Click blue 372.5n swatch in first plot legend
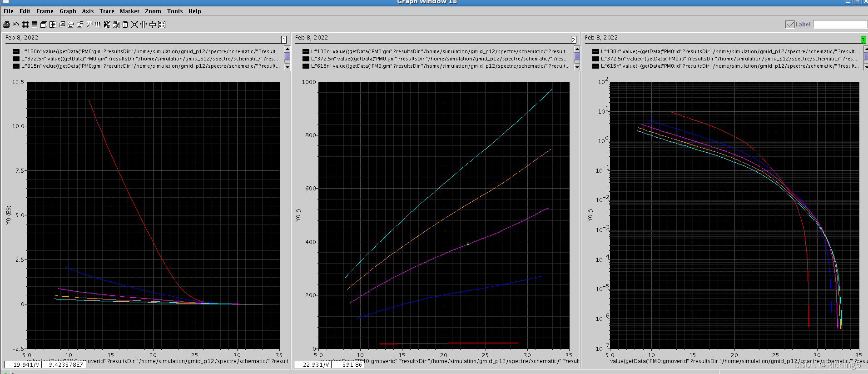Screen dimensions: 868x374 [16, 59]
